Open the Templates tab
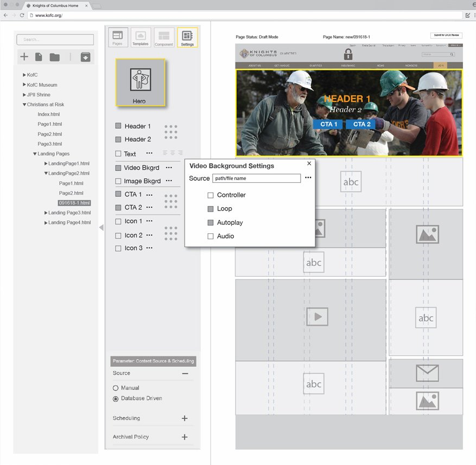Viewport: 476px width, 465px height. tap(141, 37)
